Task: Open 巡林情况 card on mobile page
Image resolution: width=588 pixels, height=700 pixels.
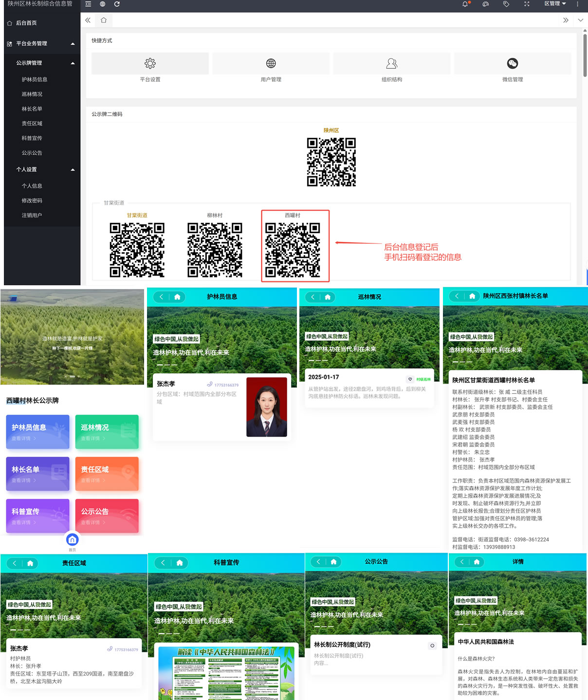Action: point(107,432)
